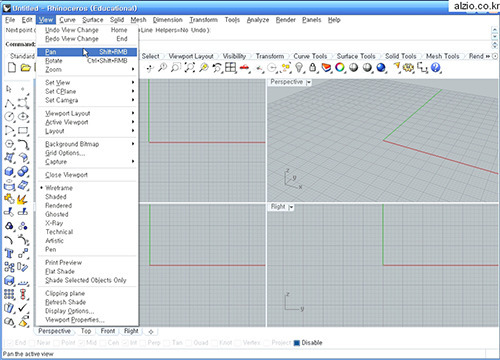
Task: Click the color wheel Object Properties icon
Action: click(340, 68)
